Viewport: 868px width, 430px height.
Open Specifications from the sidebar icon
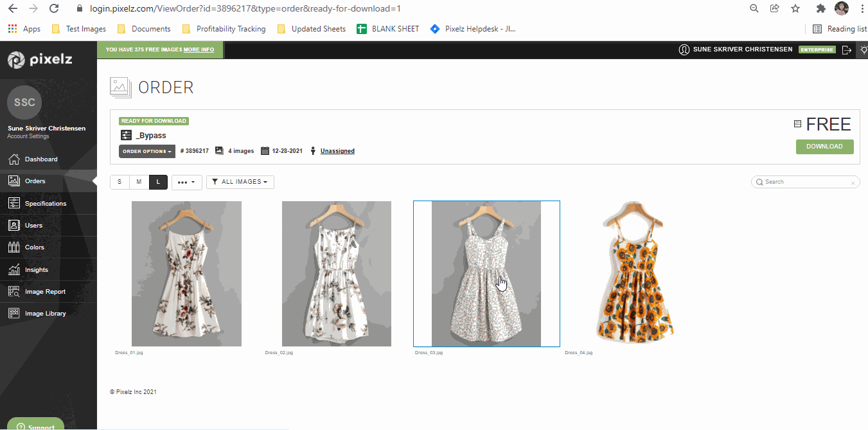click(13, 203)
